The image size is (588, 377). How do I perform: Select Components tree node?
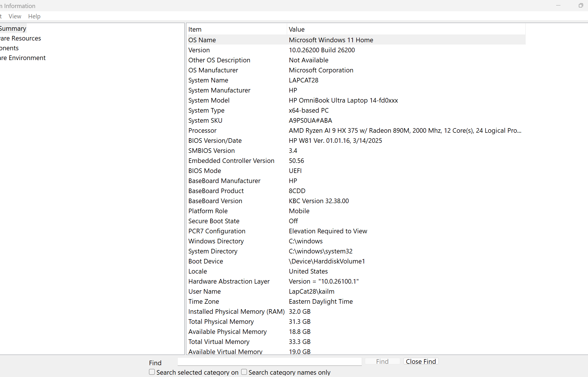click(x=9, y=48)
